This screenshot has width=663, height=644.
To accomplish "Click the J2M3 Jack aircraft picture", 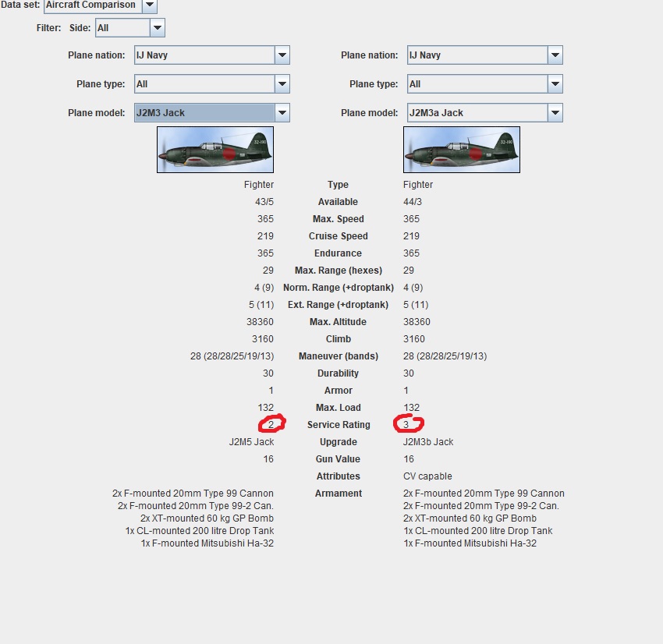I will [x=215, y=150].
